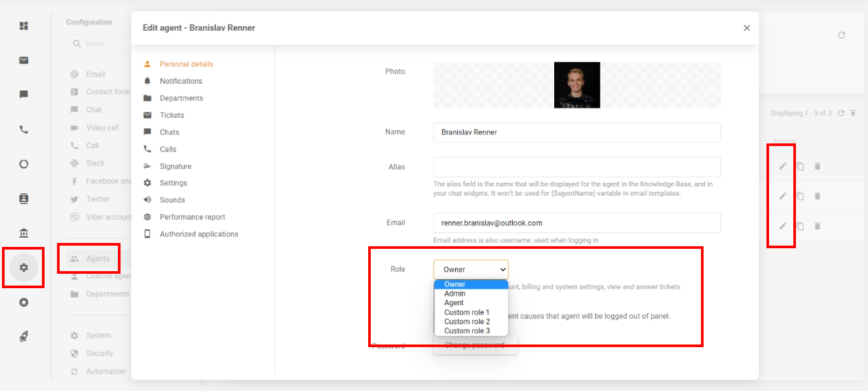Click the Calls phone icon in left sidebar
The width and height of the screenshot is (868, 391).
click(x=24, y=129)
